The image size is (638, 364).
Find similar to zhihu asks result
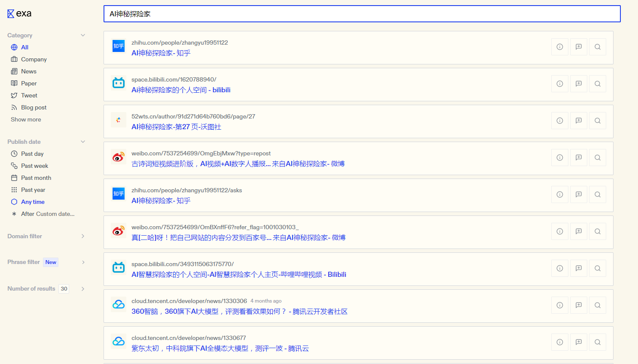pyautogui.click(x=598, y=194)
